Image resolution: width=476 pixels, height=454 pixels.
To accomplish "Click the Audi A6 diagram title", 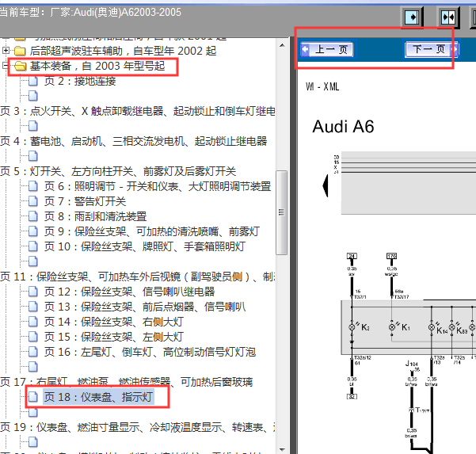I will pos(344,127).
